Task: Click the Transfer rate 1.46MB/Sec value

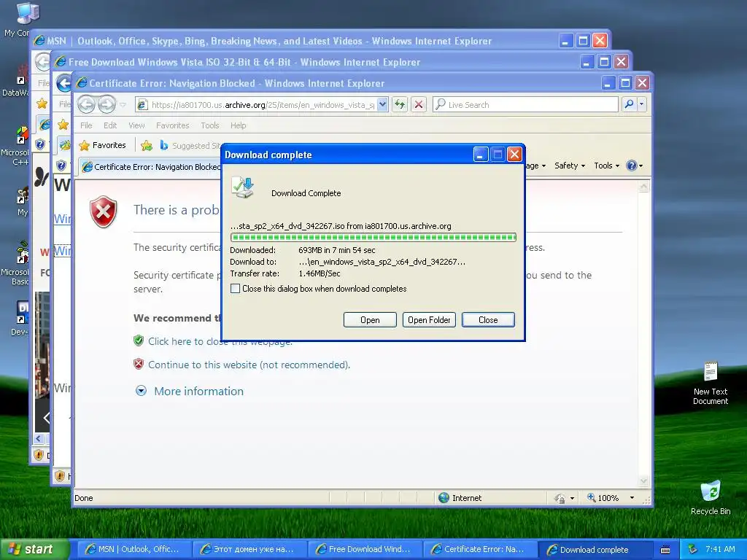Action: pyautogui.click(x=320, y=273)
